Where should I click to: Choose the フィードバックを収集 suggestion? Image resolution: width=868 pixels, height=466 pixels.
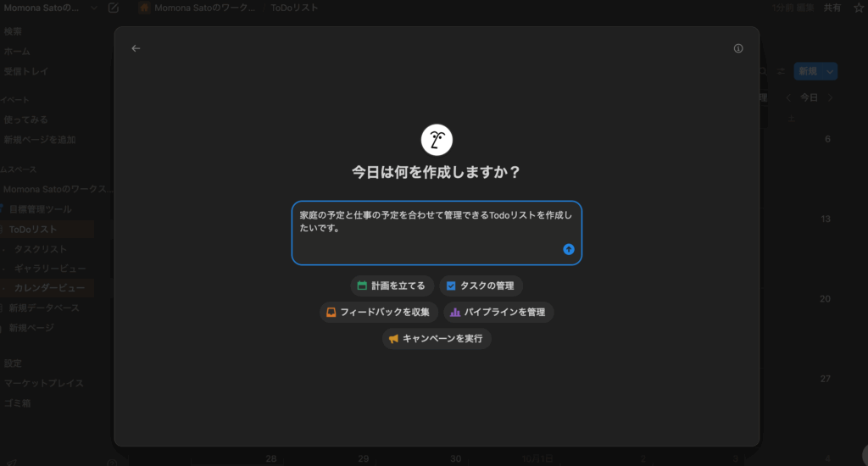tap(379, 312)
